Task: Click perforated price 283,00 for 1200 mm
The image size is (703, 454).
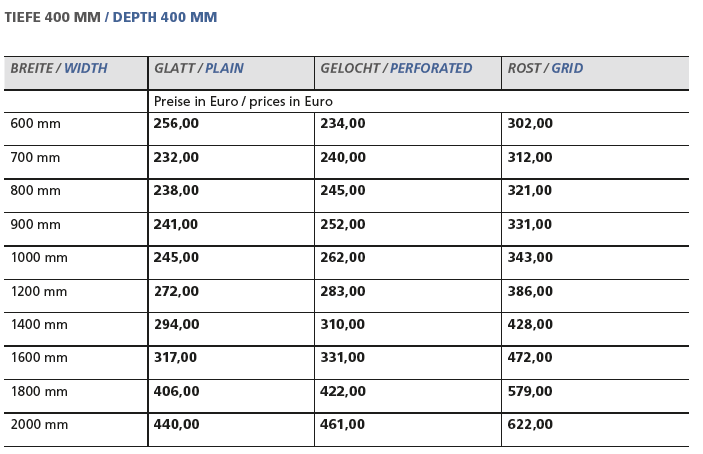Action: 343,291
